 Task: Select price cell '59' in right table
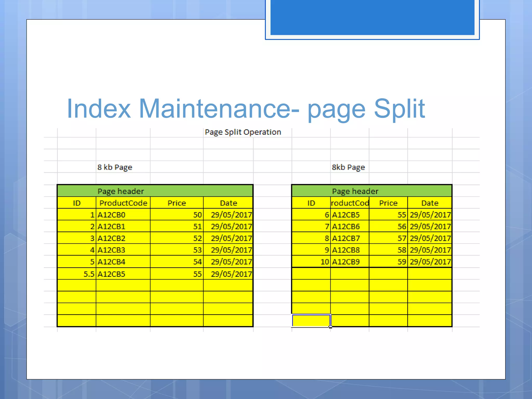pyautogui.click(x=388, y=262)
